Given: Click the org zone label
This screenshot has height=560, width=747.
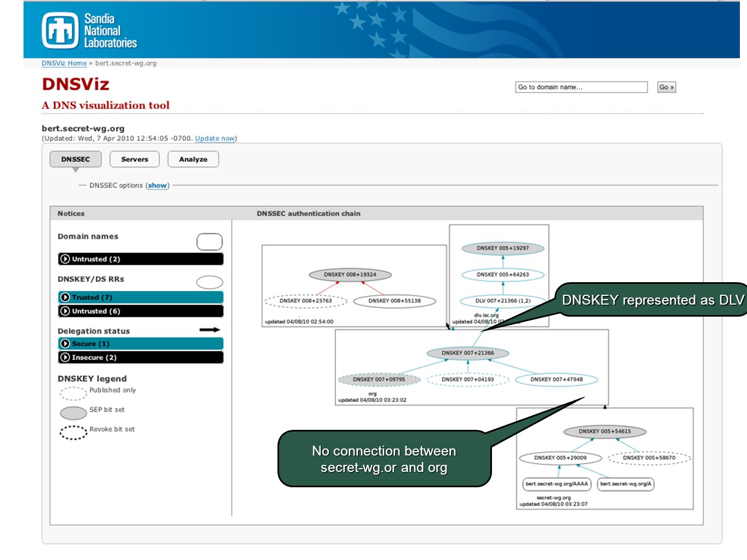Looking at the screenshot, I should point(373,394).
